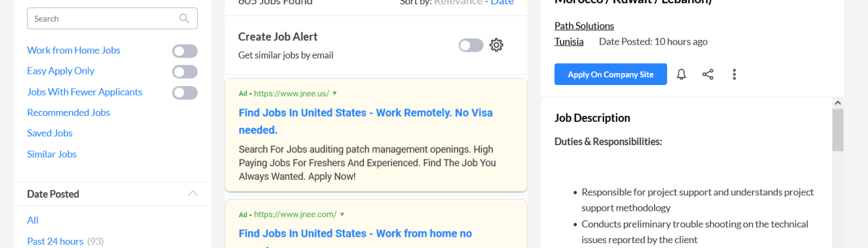Click the job search input field

tap(102, 19)
